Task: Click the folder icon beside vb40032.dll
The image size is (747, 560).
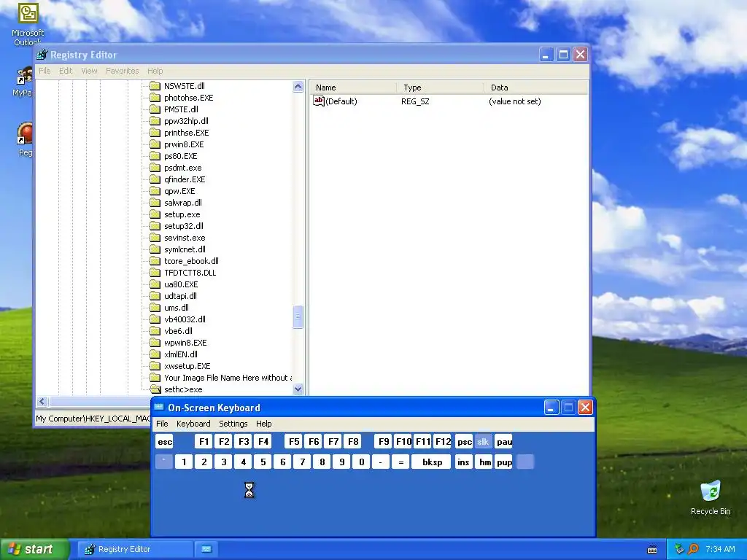Action: 155,319
